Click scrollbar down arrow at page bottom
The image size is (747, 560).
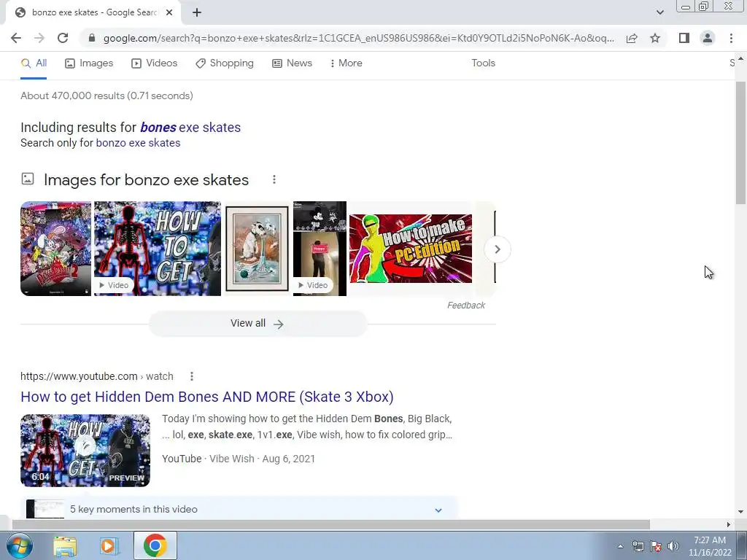[741, 512]
